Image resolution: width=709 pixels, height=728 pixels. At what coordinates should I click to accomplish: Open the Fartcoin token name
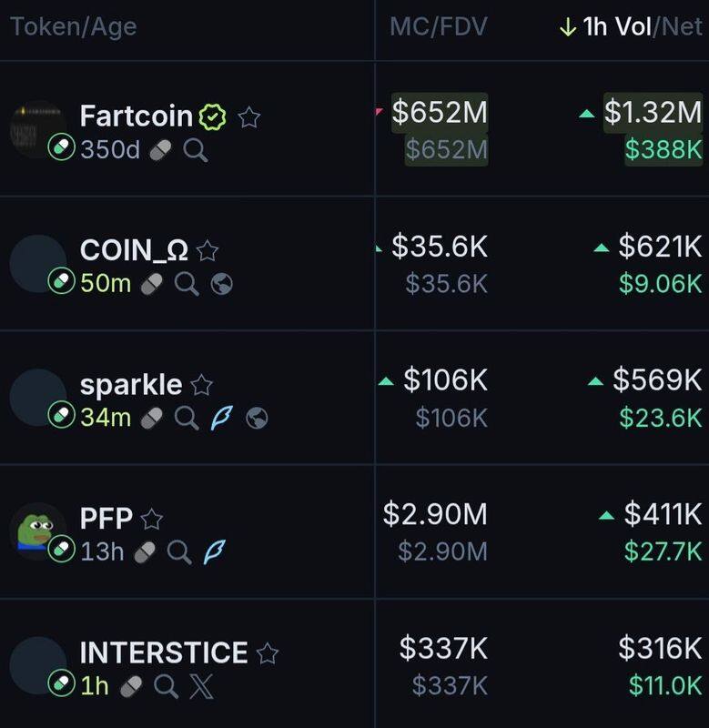tap(137, 116)
